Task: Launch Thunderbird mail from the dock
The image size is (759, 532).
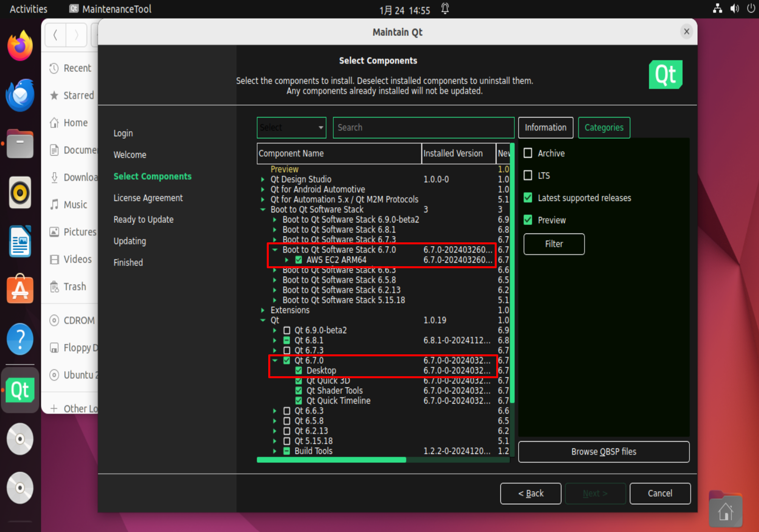Action: tap(20, 95)
